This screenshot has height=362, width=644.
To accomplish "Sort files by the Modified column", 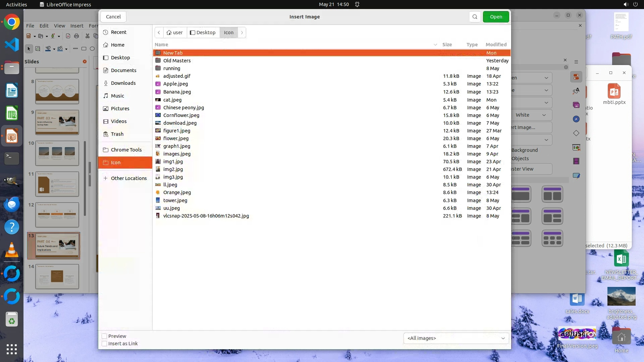I will [x=496, y=45].
